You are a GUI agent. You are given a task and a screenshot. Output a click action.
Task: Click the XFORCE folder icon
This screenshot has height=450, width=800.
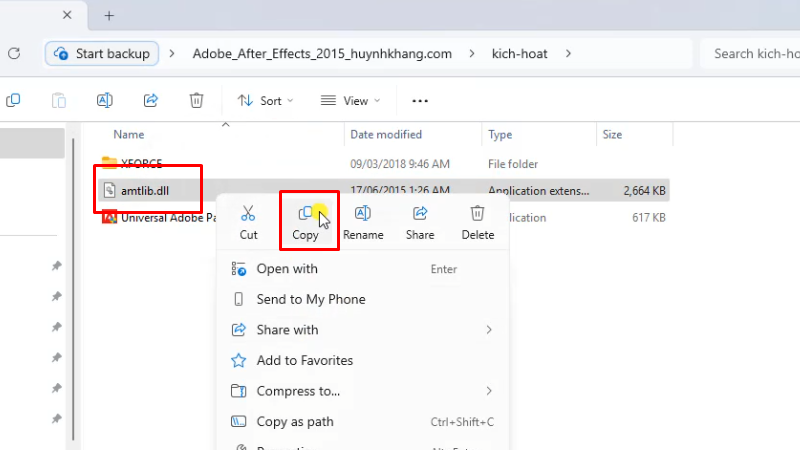[x=109, y=163]
